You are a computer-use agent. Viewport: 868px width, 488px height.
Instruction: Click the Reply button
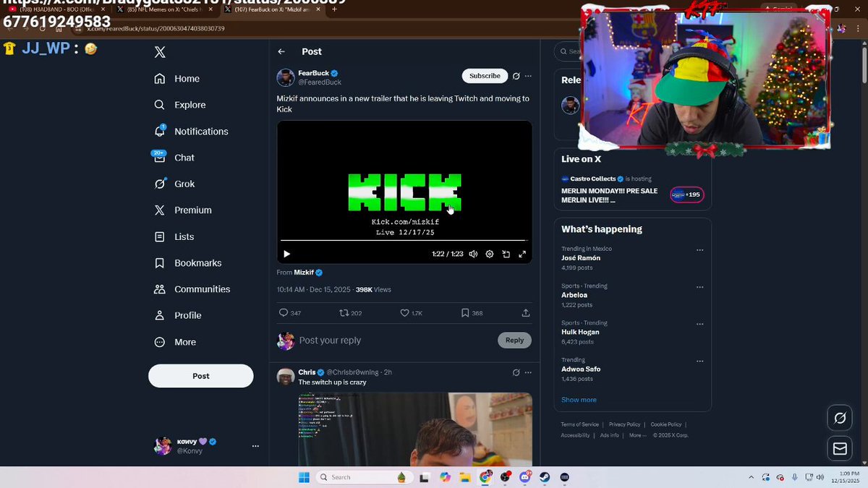coord(514,341)
